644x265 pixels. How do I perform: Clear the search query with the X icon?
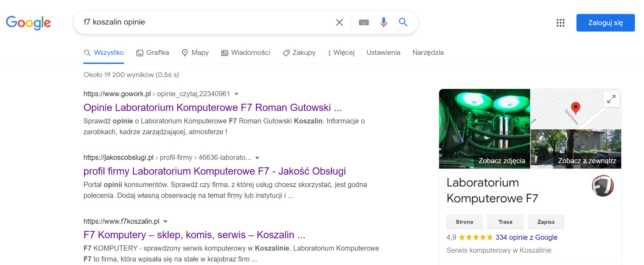pos(339,22)
